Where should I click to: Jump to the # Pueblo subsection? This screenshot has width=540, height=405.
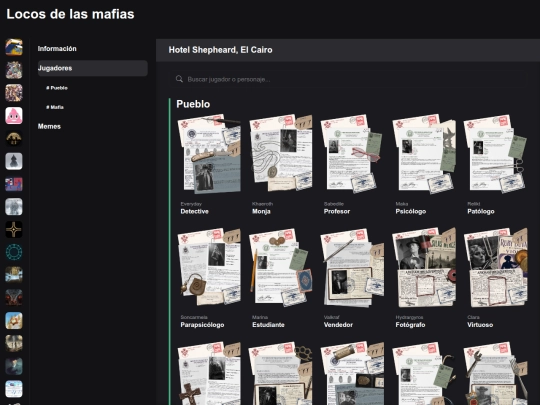tap(57, 88)
